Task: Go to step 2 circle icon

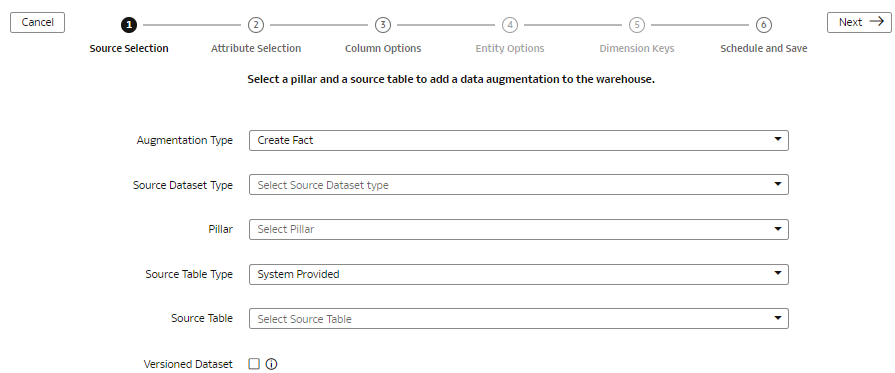Action: (x=256, y=25)
